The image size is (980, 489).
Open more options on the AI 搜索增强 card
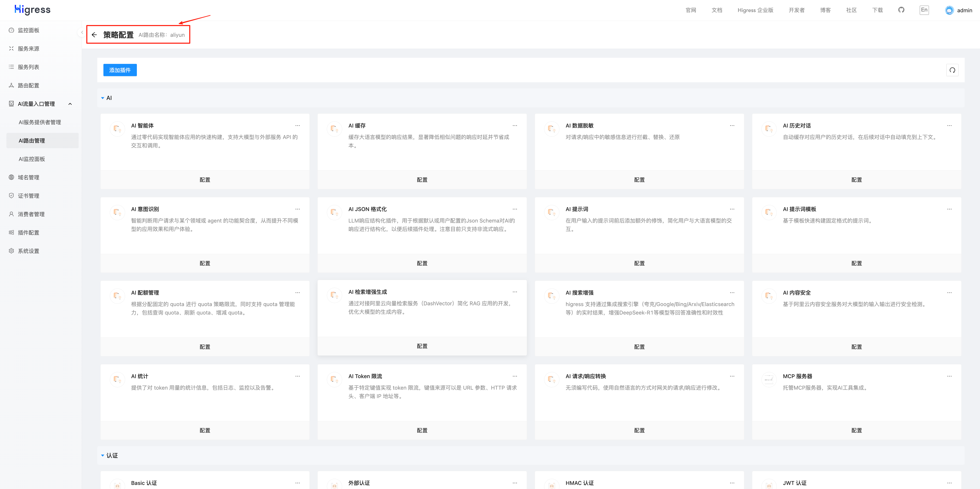click(732, 293)
